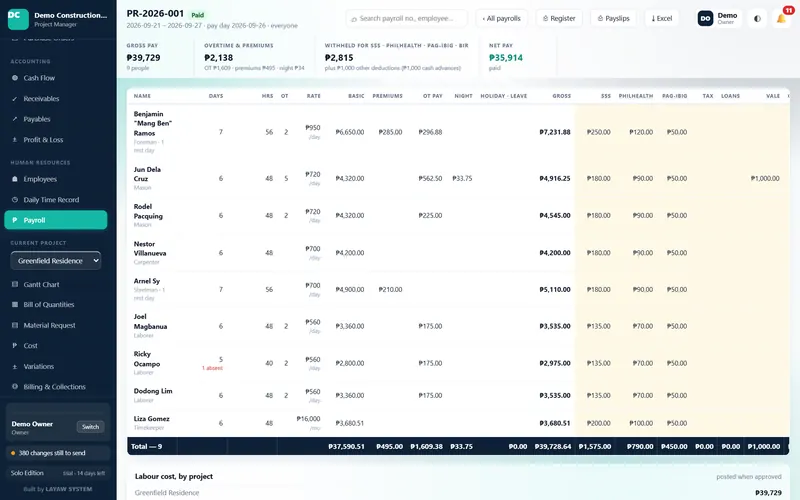Click the Receivables checkmark icon
800x500 pixels.
15,98
